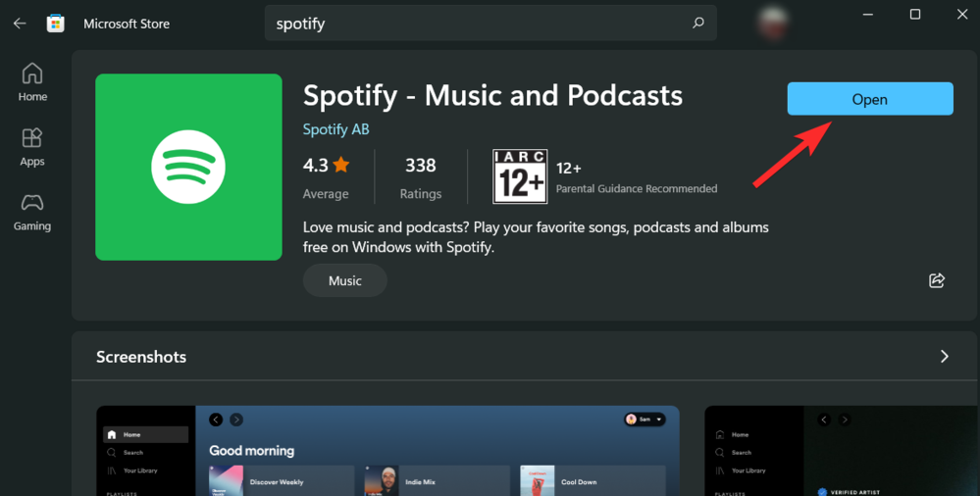
Task: Open the Spotify app with Open button
Action: click(x=870, y=99)
